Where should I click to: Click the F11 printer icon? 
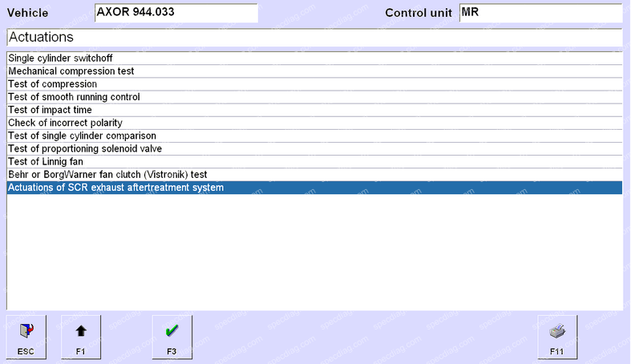coord(556,335)
